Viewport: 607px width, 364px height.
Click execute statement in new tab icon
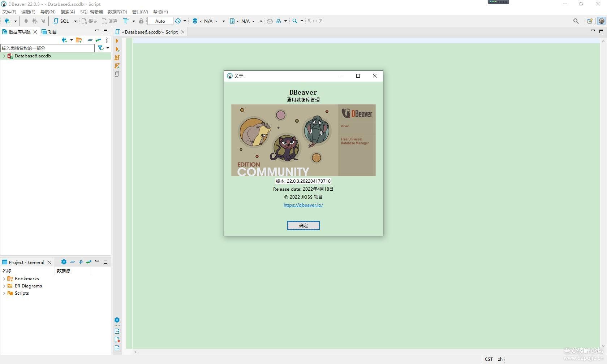[117, 49]
